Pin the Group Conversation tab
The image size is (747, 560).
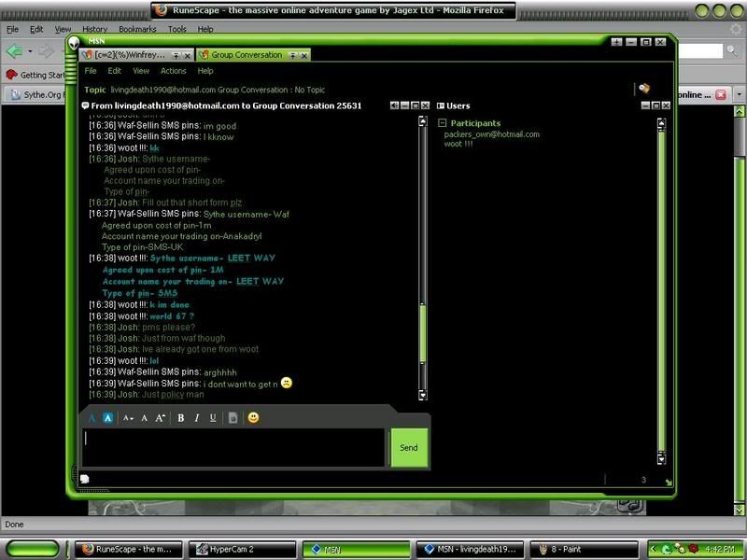[293, 56]
